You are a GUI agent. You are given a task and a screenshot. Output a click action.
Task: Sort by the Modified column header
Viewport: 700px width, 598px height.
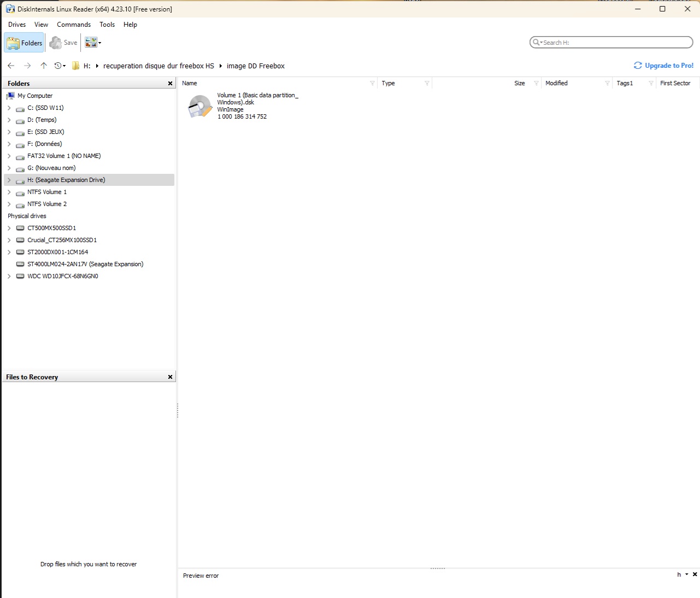(556, 83)
